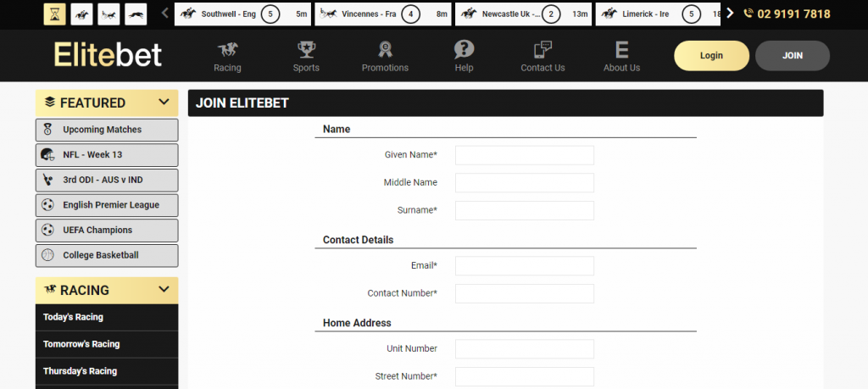Toggle the greyhound racing filter icon

click(136, 14)
